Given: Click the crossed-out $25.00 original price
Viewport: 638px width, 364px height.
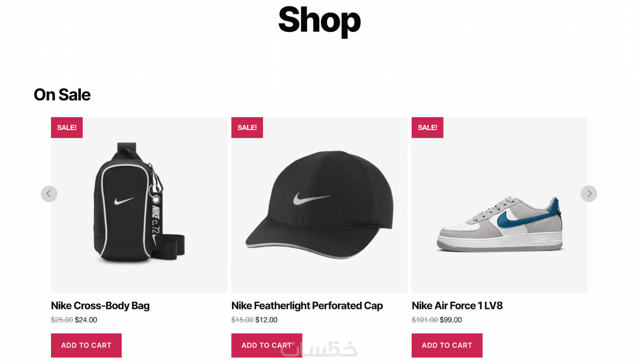Looking at the screenshot, I should coord(62,320).
